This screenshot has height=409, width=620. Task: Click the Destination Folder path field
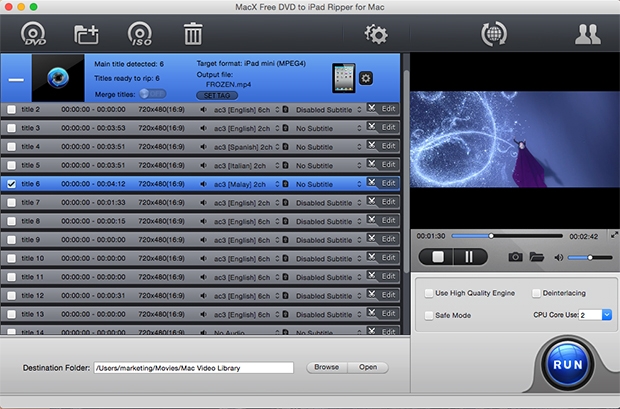click(x=193, y=368)
